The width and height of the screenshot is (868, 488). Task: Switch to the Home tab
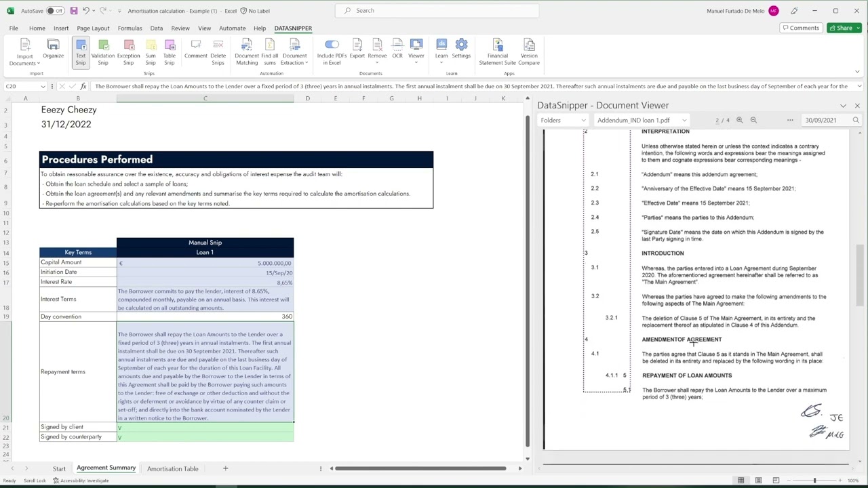click(37, 28)
